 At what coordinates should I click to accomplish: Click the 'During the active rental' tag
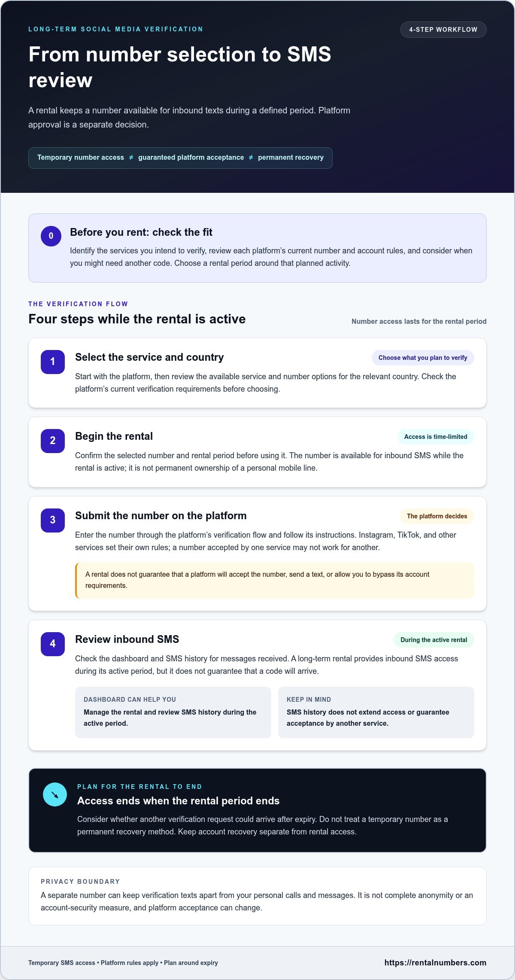(x=433, y=640)
